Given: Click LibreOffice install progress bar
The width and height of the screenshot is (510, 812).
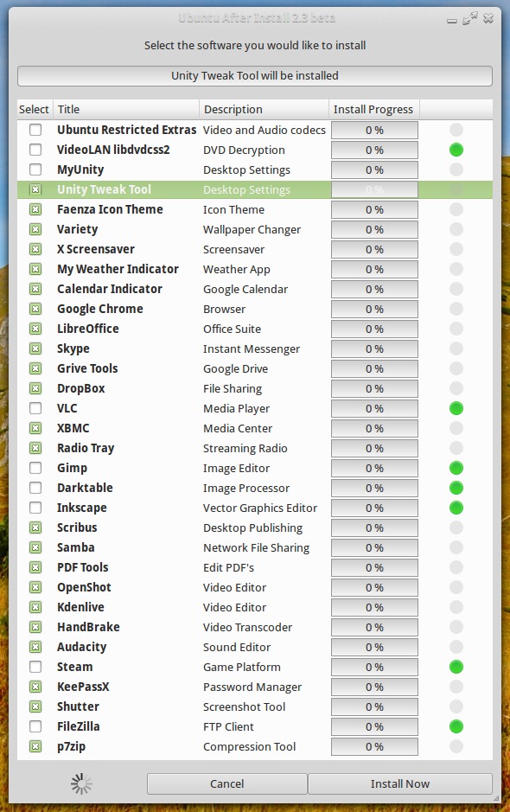Looking at the screenshot, I should point(374,329).
